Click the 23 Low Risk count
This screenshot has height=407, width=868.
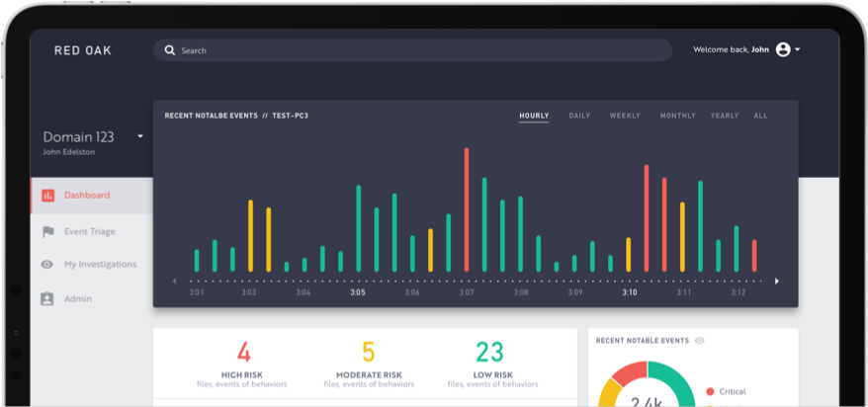pos(490,353)
